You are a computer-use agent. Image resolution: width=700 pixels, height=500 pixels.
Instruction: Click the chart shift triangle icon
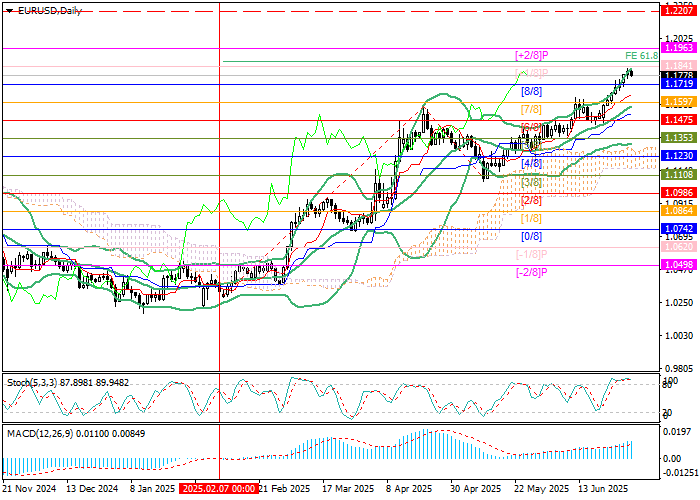tap(9, 10)
